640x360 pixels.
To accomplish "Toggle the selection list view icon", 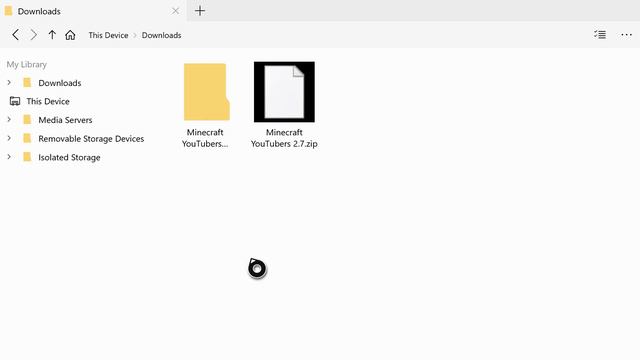I will (600, 35).
